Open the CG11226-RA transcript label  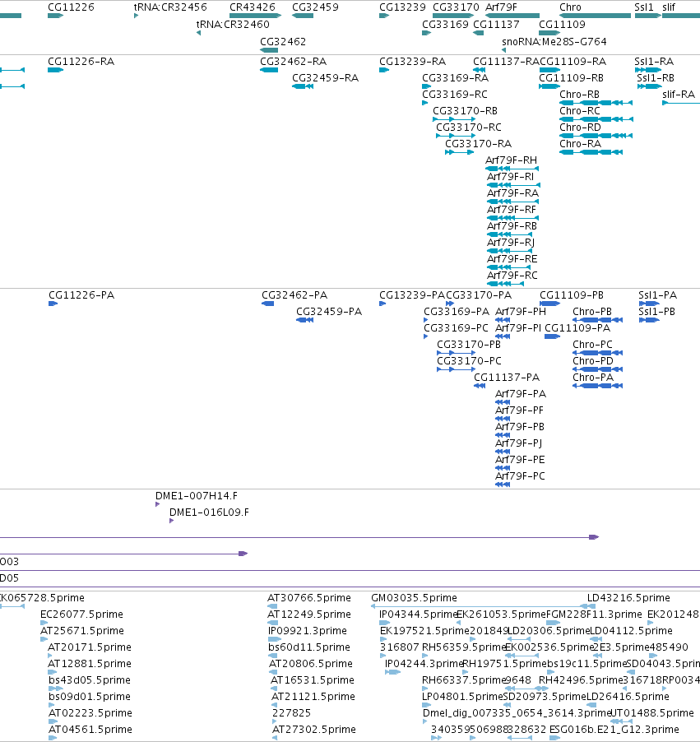coord(81,62)
